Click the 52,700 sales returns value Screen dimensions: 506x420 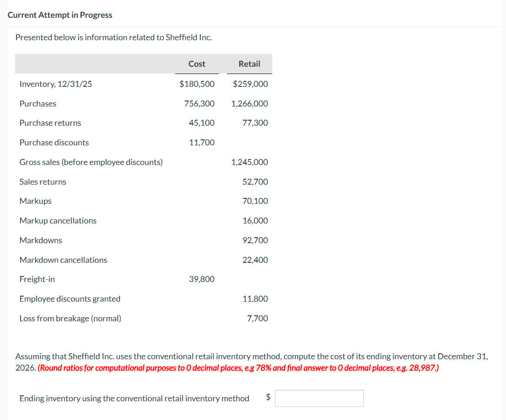255,182
